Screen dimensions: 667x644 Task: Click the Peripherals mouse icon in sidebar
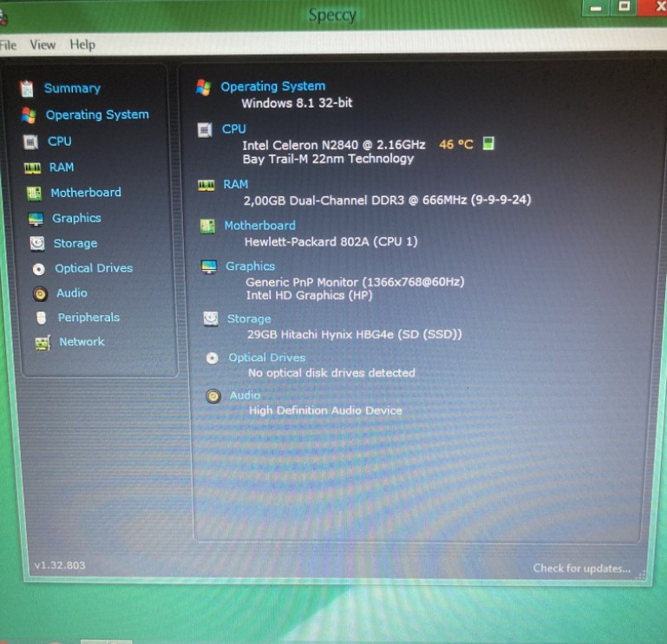[x=42, y=318]
